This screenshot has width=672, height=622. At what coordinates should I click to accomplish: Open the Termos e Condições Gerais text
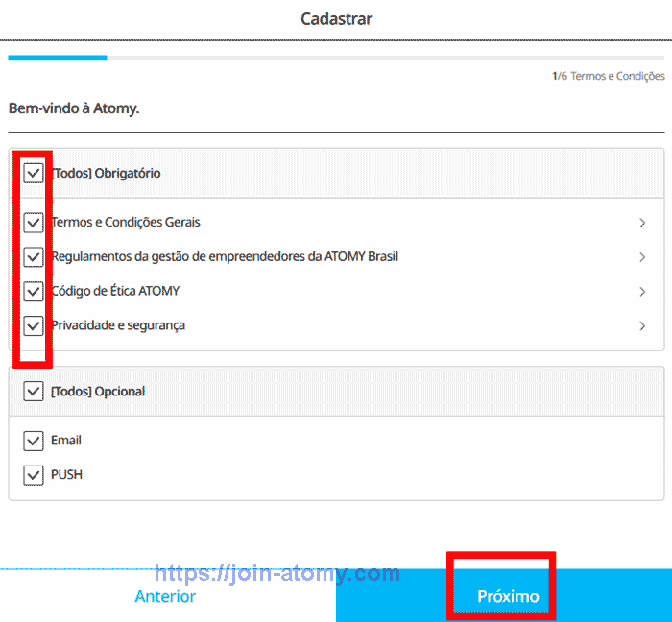pyautogui.click(x=126, y=222)
